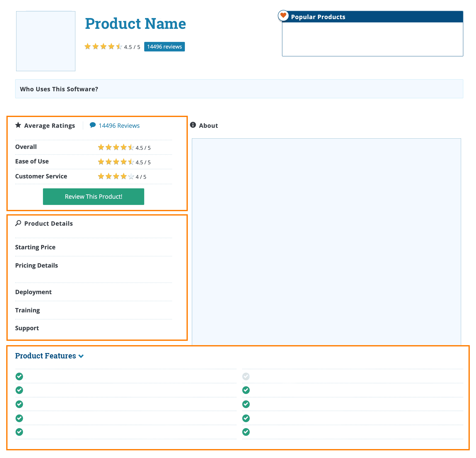476x458 pixels.
Task: Click the fourth star in Ease of Use rating
Action: [123, 162]
